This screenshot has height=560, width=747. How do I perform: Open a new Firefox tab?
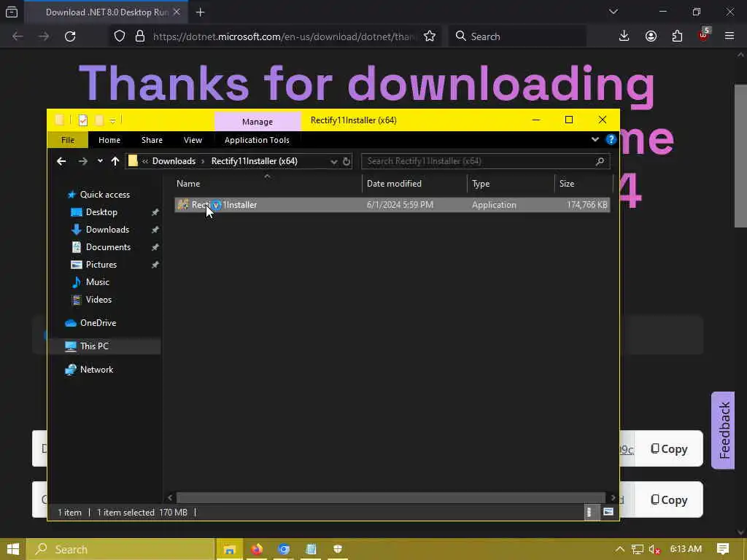tap(200, 12)
